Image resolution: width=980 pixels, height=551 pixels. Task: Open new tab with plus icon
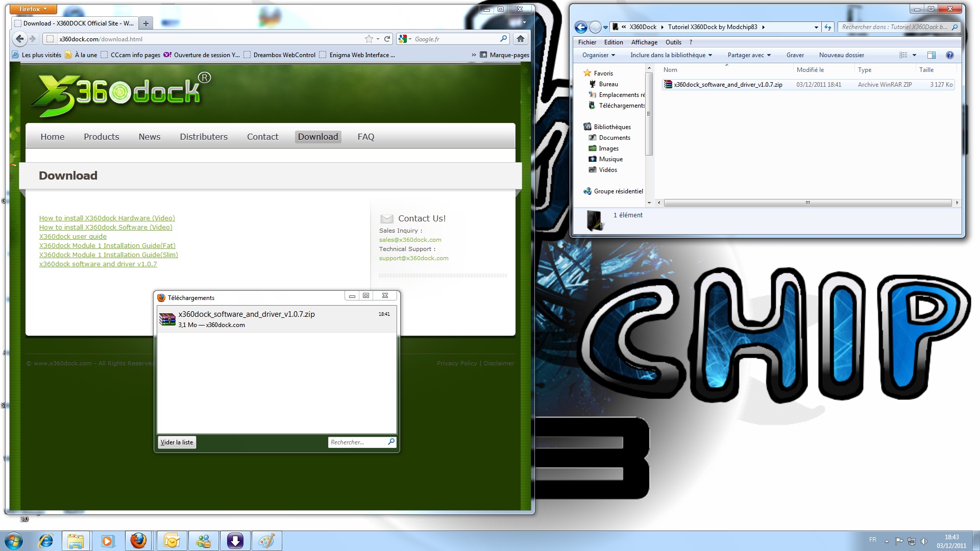146,23
